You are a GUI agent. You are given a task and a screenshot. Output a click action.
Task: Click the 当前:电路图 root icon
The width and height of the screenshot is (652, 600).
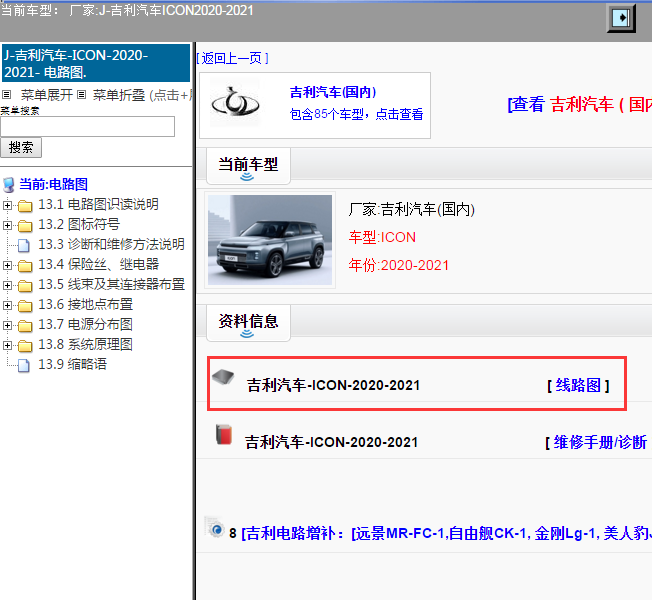pyautogui.click(x=8, y=185)
